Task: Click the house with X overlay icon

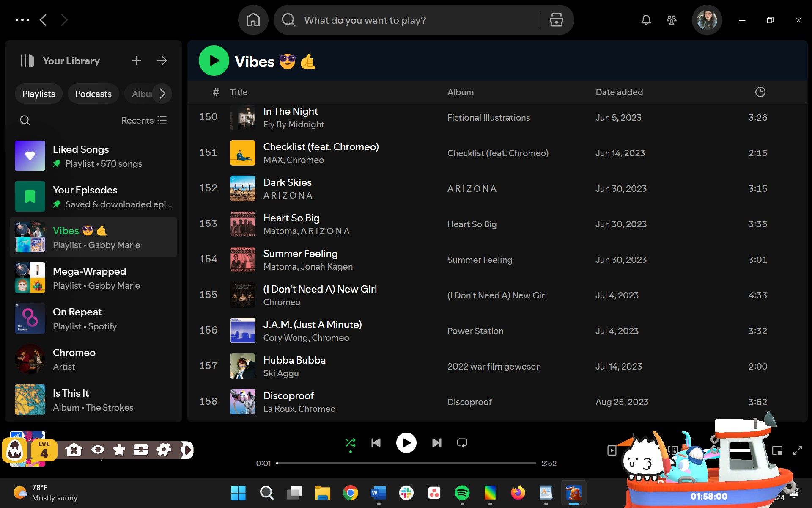Action: 74,450
